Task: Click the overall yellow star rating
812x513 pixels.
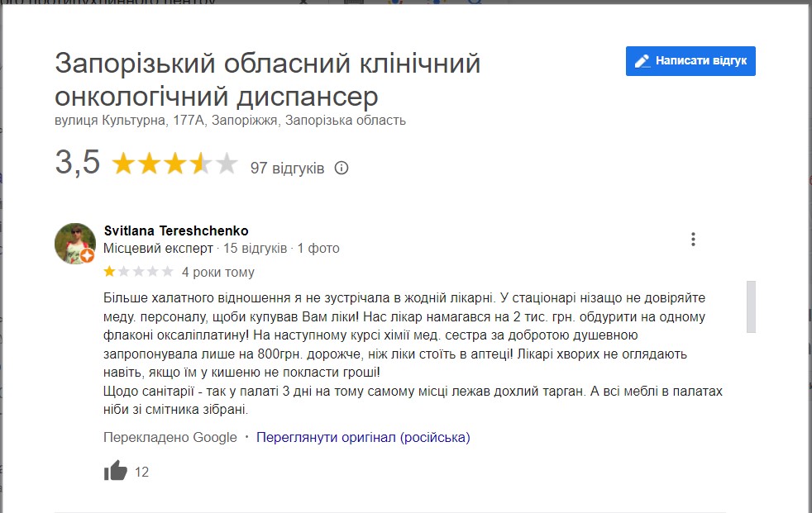Action: 174,164
